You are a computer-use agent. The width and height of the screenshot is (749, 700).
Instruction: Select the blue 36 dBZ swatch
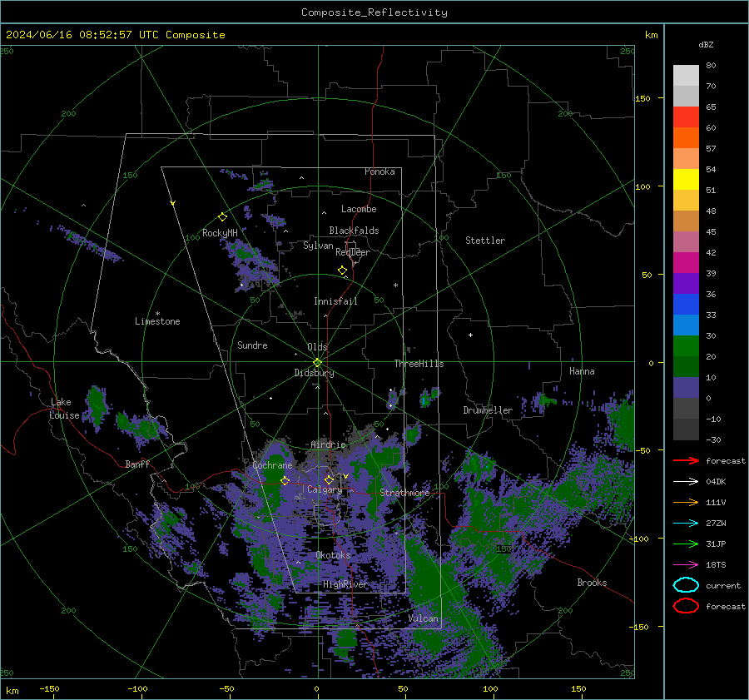coord(686,304)
